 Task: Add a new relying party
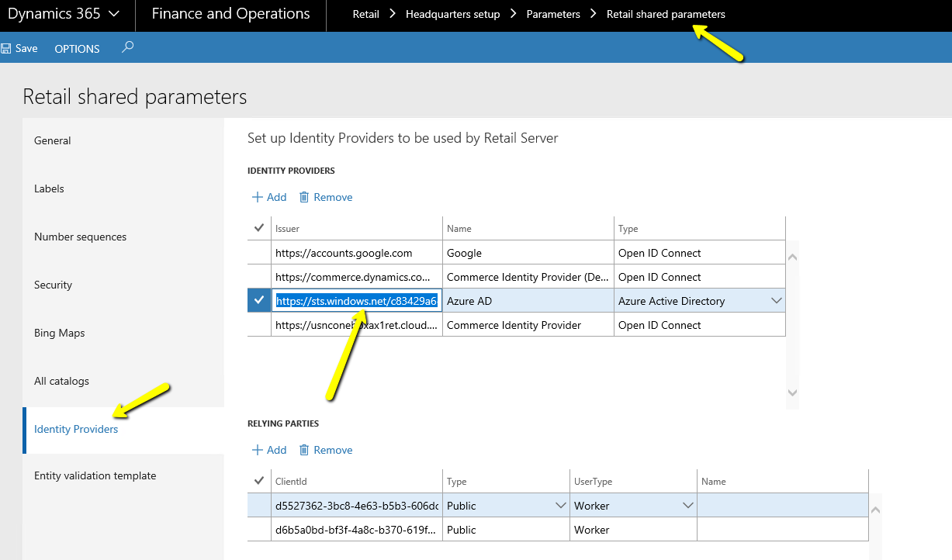(269, 450)
